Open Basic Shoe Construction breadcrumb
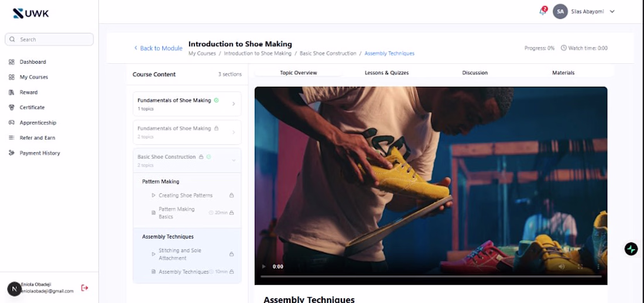Screen dimensions: 644x303 (328, 53)
